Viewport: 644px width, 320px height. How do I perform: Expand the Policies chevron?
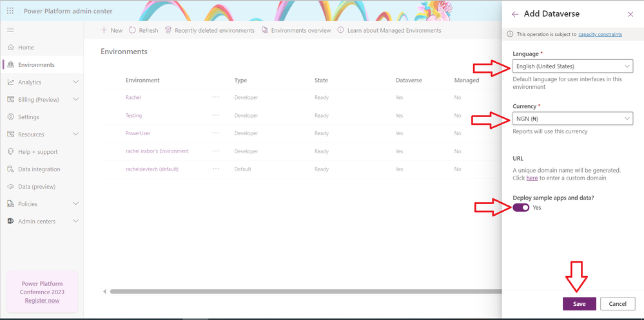coord(75,204)
